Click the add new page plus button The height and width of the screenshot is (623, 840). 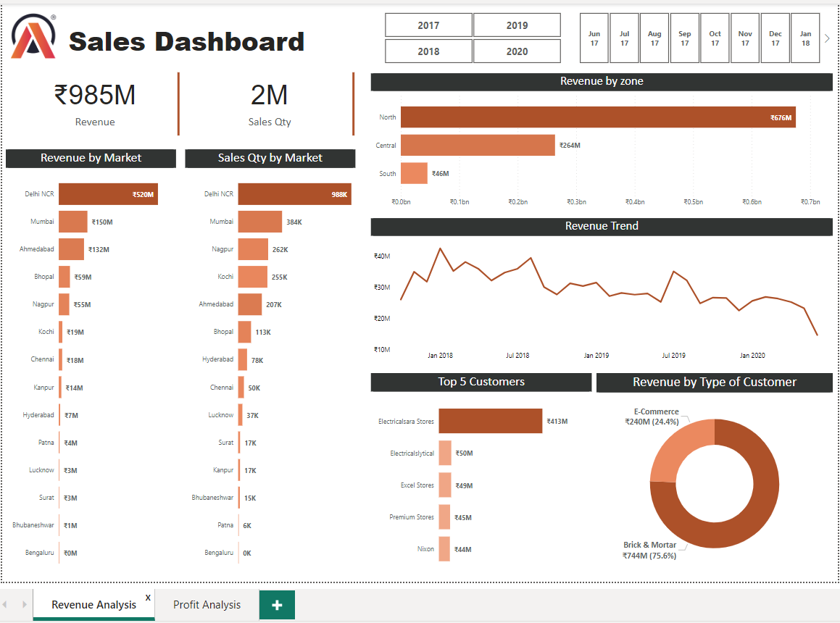277,605
